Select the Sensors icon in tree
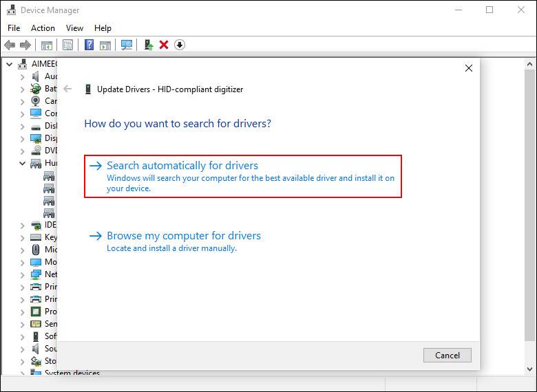Viewport: 537px width, 392px height. (36, 324)
